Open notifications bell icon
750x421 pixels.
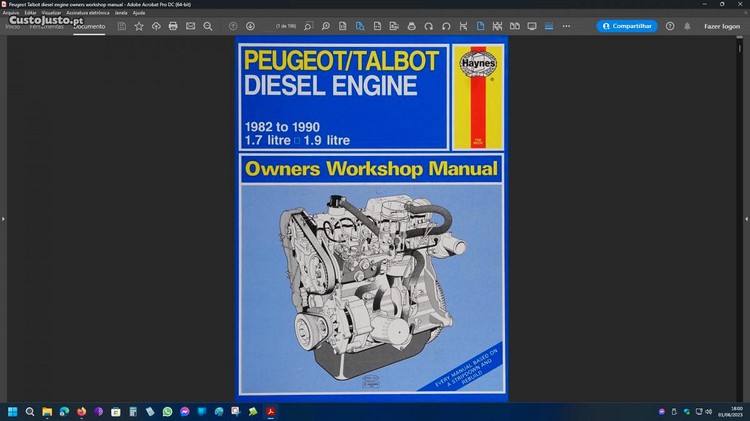[687, 26]
